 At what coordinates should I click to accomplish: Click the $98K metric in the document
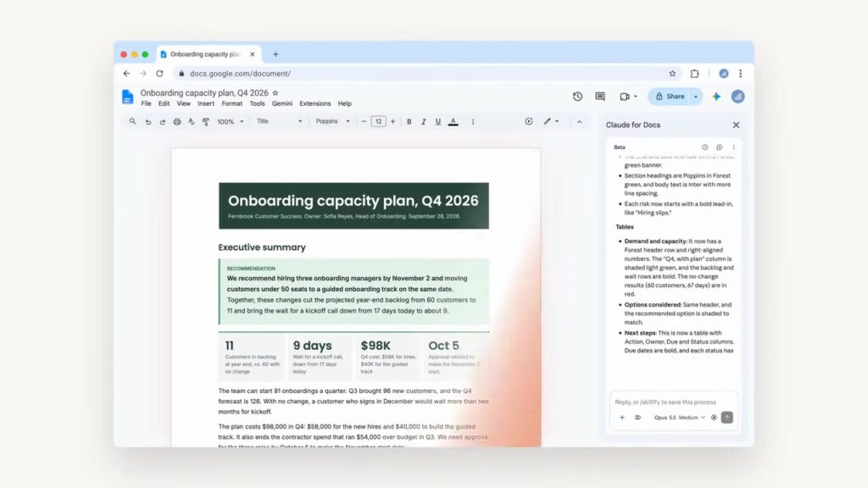click(x=376, y=346)
